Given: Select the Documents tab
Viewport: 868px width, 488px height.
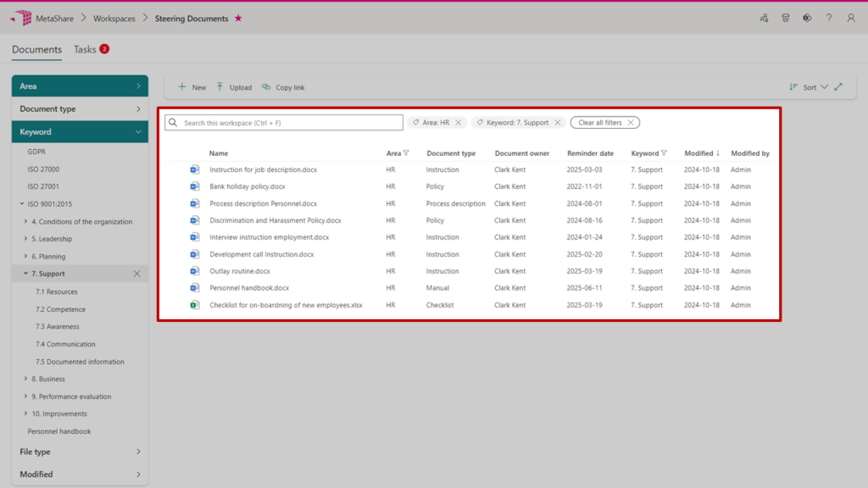Looking at the screenshot, I should click(36, 49).
